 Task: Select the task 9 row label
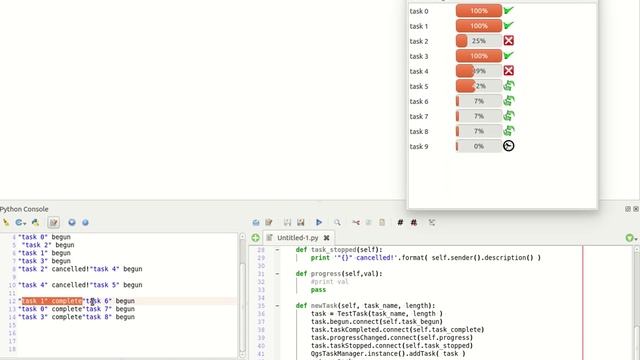(419, 147)
